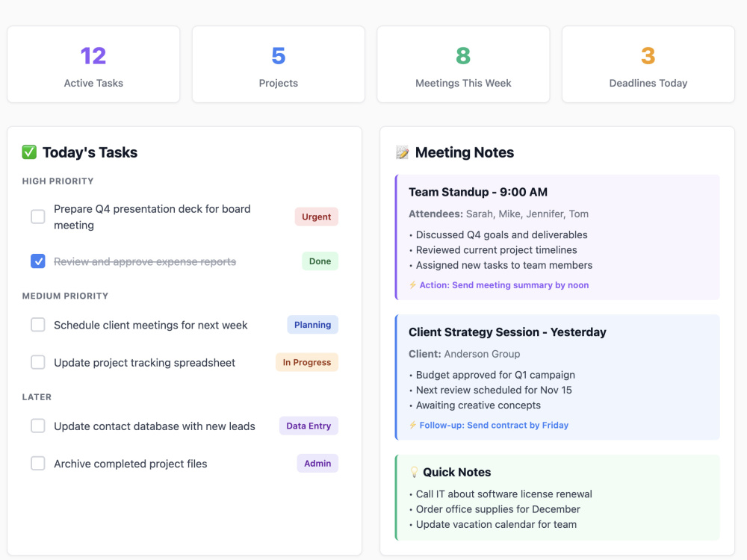Click Reviewed current project timelines
747x560 pixels.
497,250
